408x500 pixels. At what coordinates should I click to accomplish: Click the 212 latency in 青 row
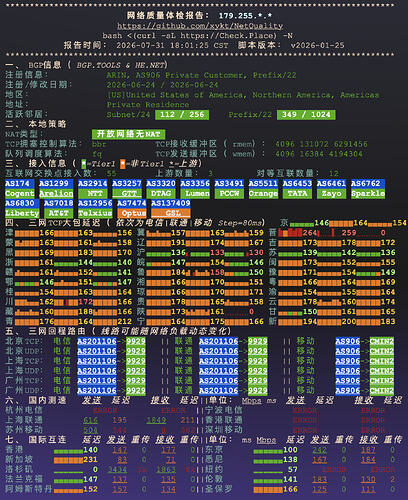pos(124,322)
